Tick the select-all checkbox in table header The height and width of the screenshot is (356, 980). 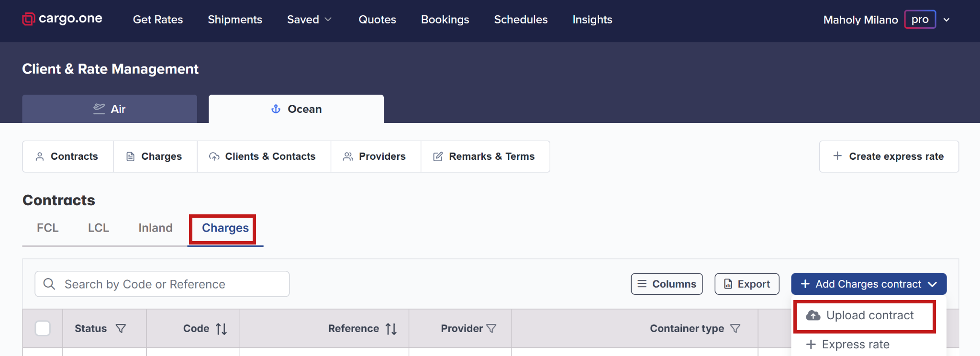tap(43, 328)
